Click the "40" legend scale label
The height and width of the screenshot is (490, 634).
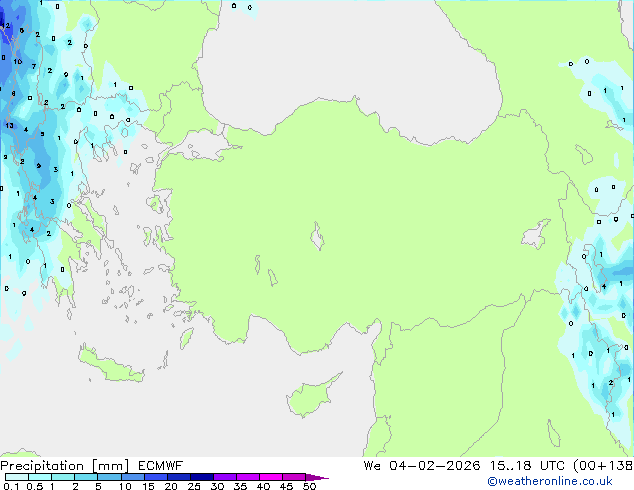pos(263,486)
